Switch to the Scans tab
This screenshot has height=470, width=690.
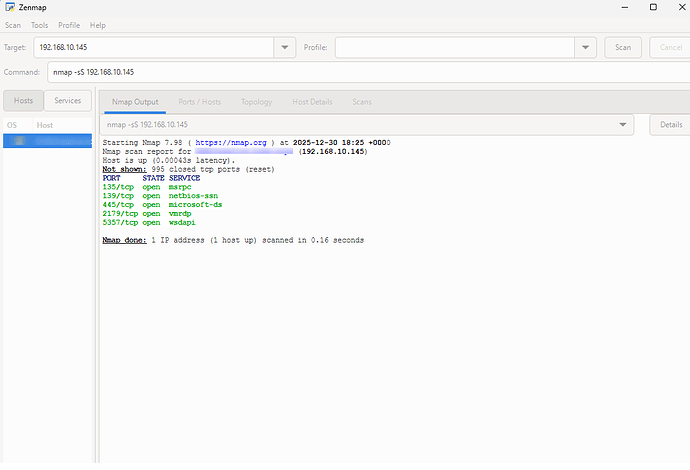point(362,102)
